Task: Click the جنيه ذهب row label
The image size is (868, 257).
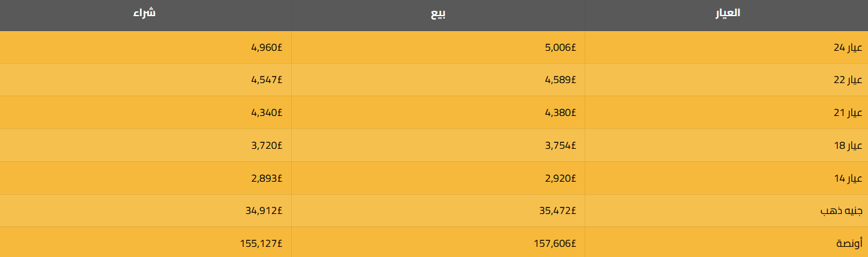Action: (841, 211)
